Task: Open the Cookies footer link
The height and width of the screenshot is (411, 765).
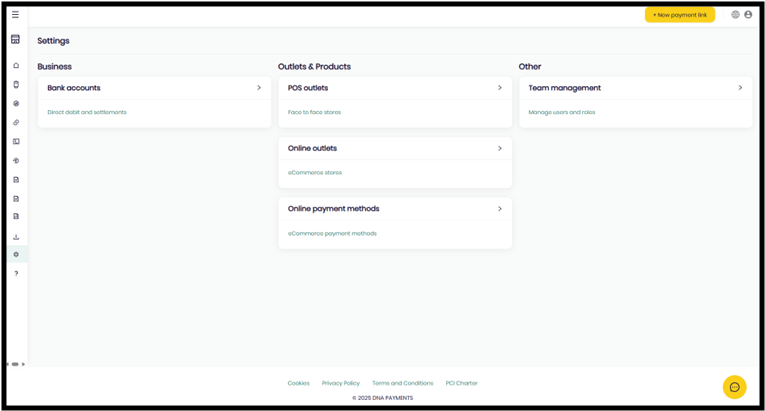Action: click(298, 383)
